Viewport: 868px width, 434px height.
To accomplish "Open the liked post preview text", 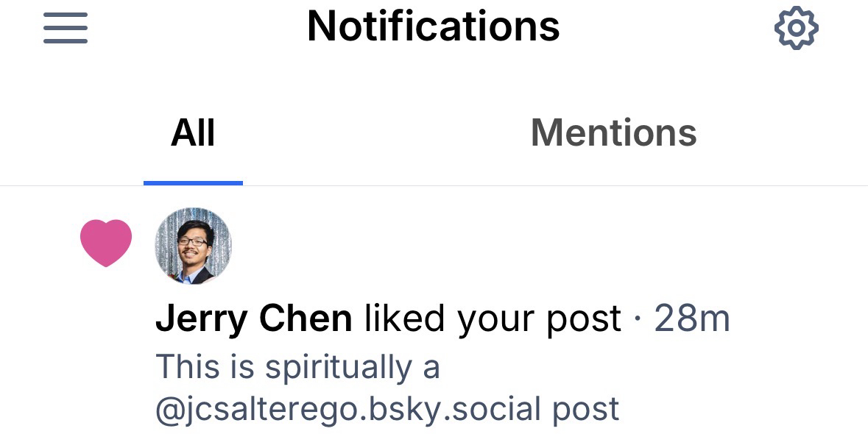I will coord(387,388).
